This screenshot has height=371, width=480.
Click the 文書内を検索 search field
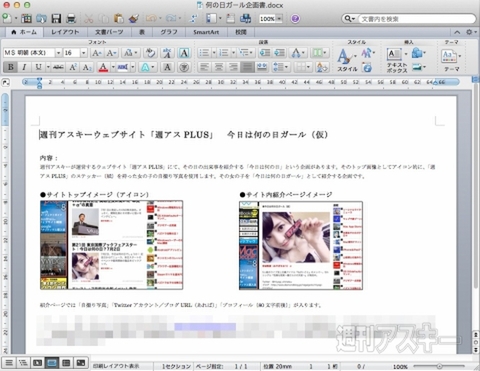click(416, 19)
